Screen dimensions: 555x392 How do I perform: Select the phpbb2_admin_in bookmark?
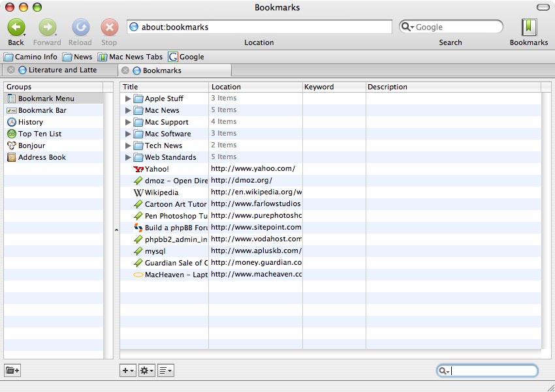click(176, 239)
